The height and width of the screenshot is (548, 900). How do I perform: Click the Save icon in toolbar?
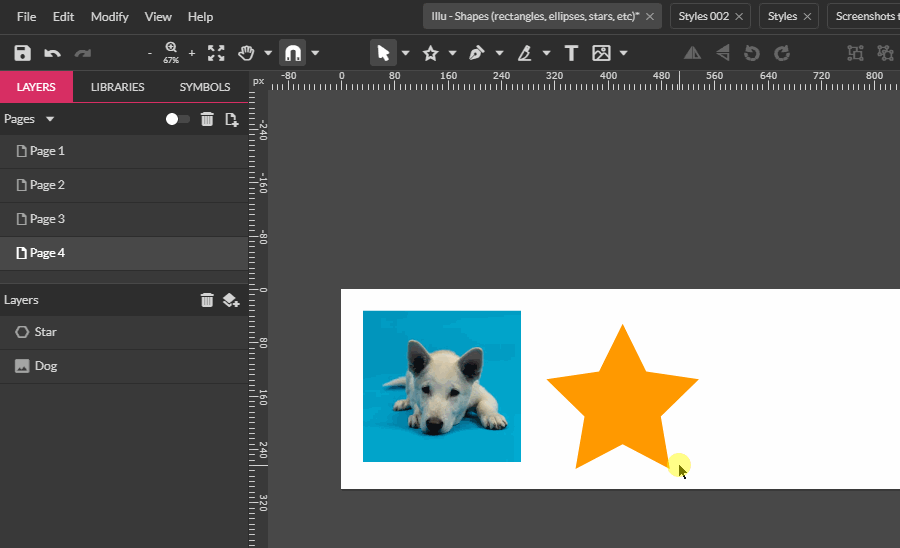click(x=22, y=53)
